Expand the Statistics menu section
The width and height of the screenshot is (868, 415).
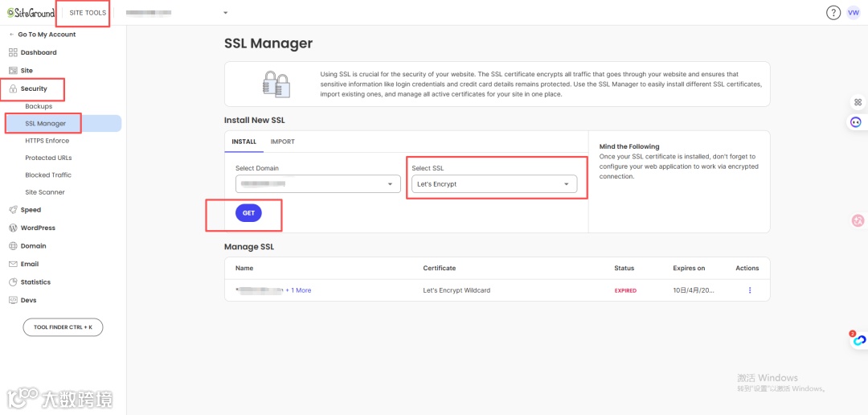tap(35, 282)
